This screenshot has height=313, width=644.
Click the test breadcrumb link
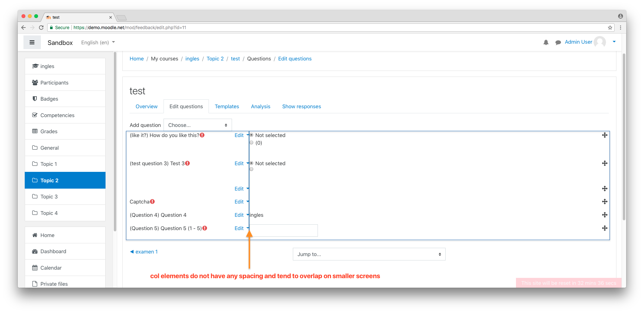(235, 59)
